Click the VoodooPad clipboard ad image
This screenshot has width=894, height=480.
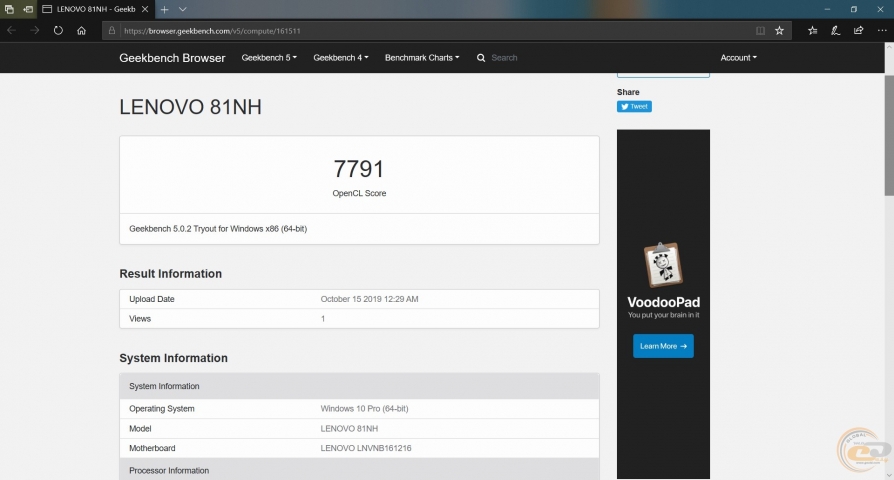663,265
